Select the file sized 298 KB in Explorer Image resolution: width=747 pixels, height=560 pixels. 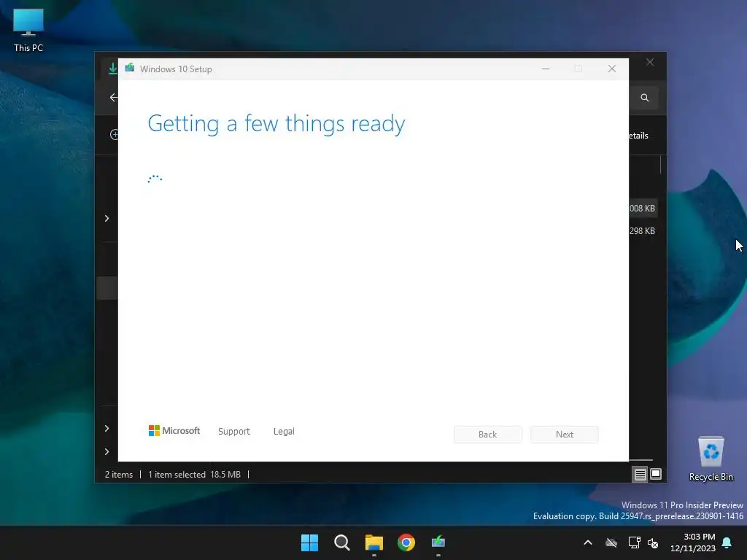pyautogui.click(x=642, y=231)
